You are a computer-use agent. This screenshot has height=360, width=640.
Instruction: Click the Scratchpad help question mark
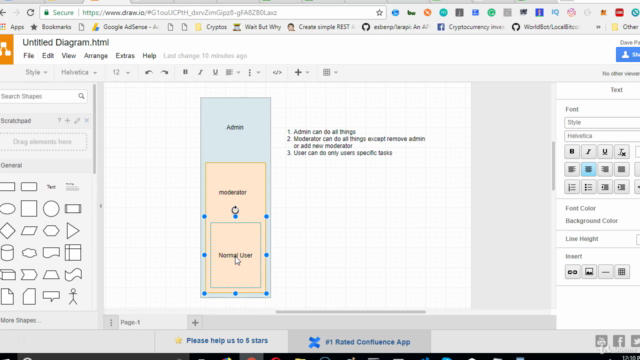point(59,120)
